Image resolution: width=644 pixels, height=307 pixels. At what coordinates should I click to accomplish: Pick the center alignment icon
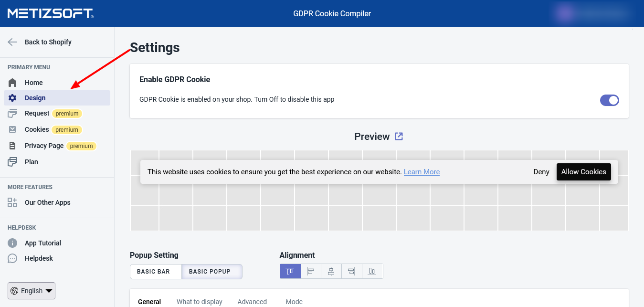point(331,271)
